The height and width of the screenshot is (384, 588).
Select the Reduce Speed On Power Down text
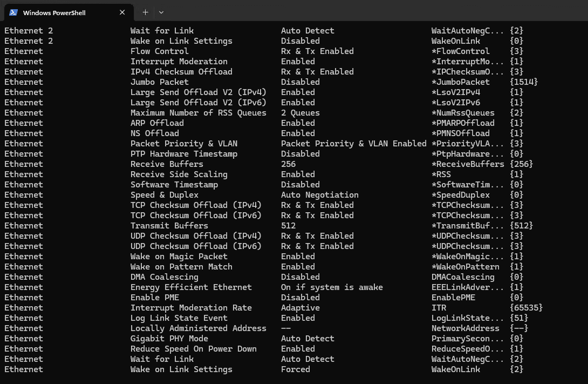point(193,349)
